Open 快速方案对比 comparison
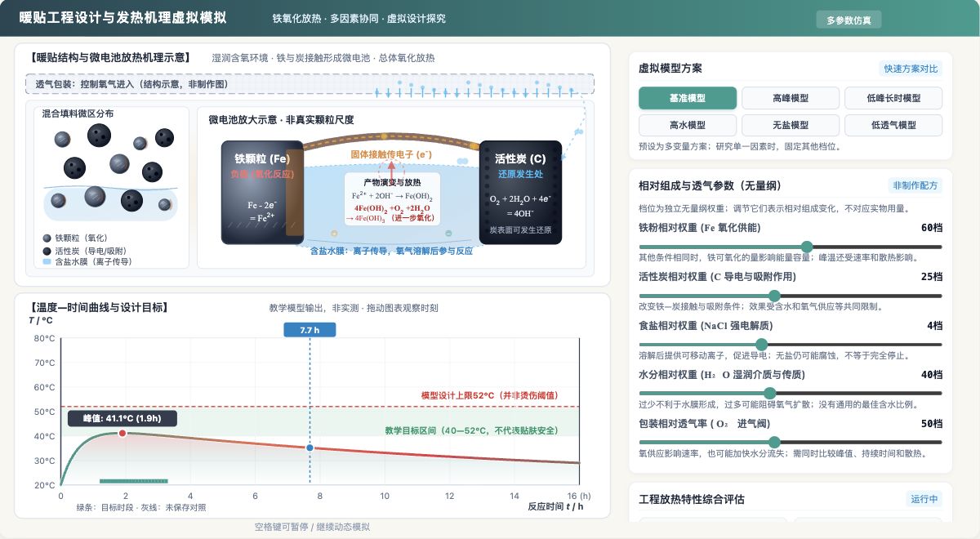Screen dimensions: 980x539 (911, 69)
